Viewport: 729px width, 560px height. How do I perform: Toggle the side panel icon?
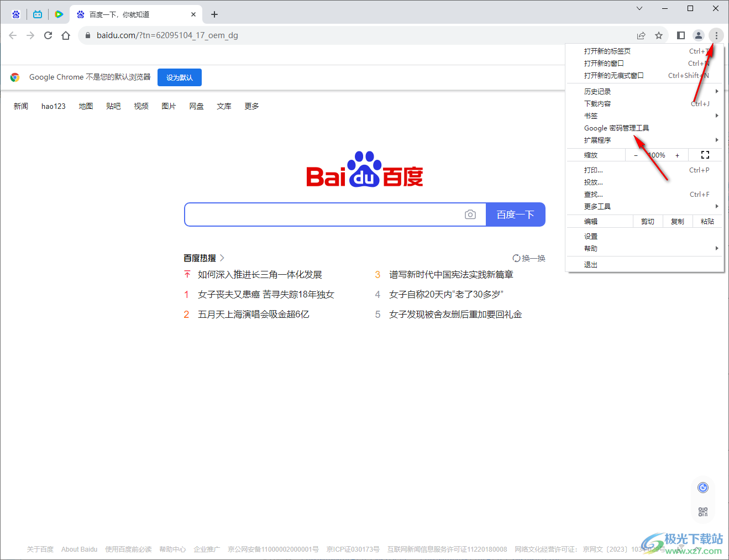pos(681,35)
